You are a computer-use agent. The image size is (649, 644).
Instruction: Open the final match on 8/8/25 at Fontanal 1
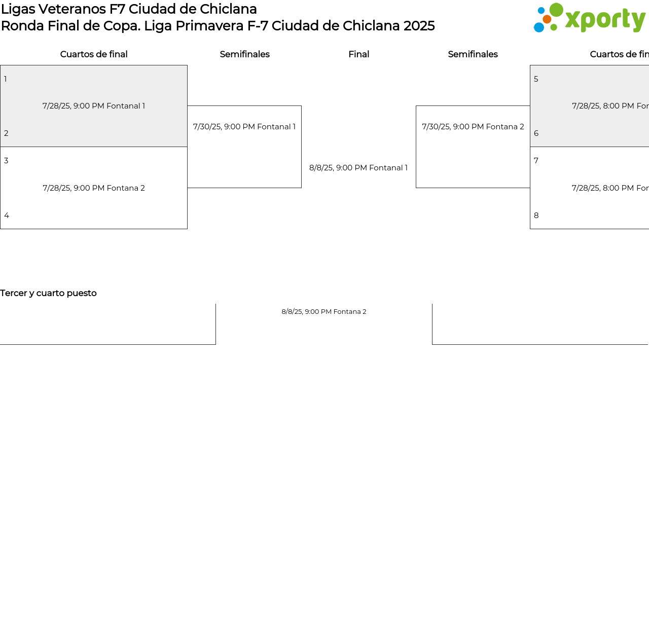click(x=358, y=168)
